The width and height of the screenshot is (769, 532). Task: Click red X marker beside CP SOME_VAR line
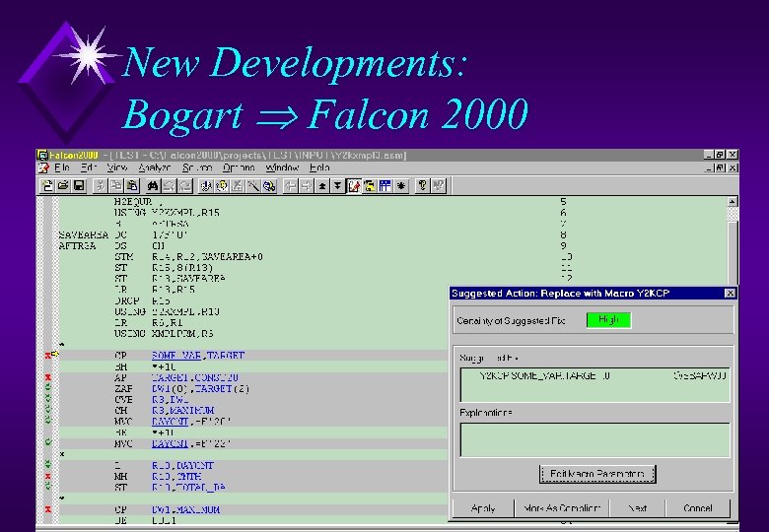[x=47, y=356]
